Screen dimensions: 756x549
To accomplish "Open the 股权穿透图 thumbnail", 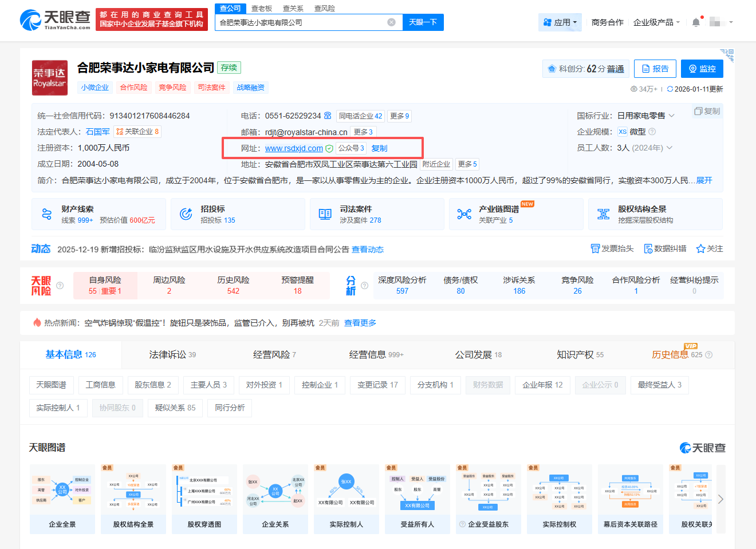I will [x=204, y=499].
